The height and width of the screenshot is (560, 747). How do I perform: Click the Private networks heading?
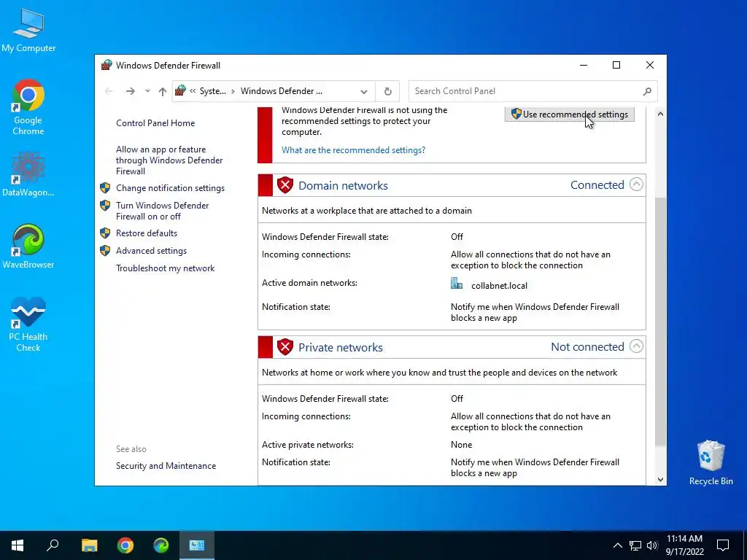pos(340,348)
